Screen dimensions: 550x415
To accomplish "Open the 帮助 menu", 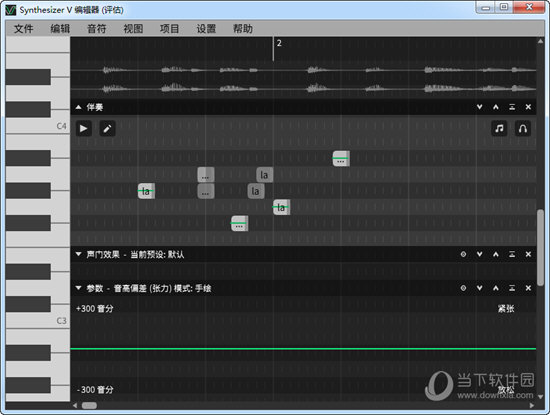I will pyautogui.click(x=243, y=28).
